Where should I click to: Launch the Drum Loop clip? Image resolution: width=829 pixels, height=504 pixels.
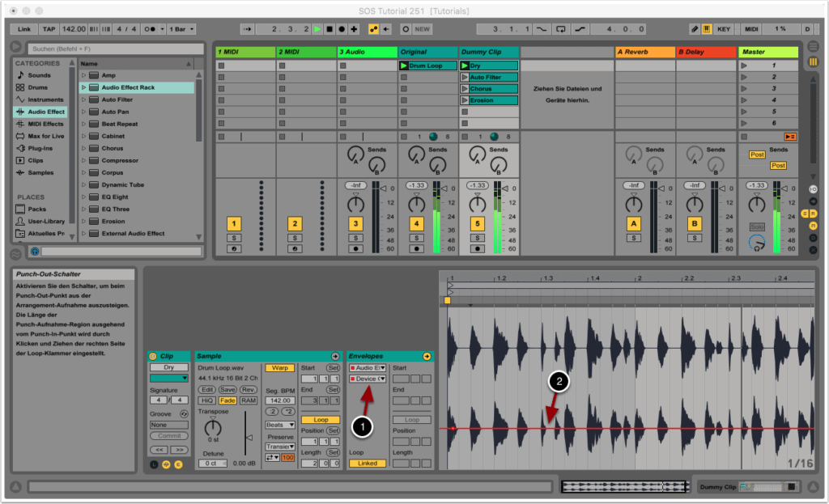405,66
